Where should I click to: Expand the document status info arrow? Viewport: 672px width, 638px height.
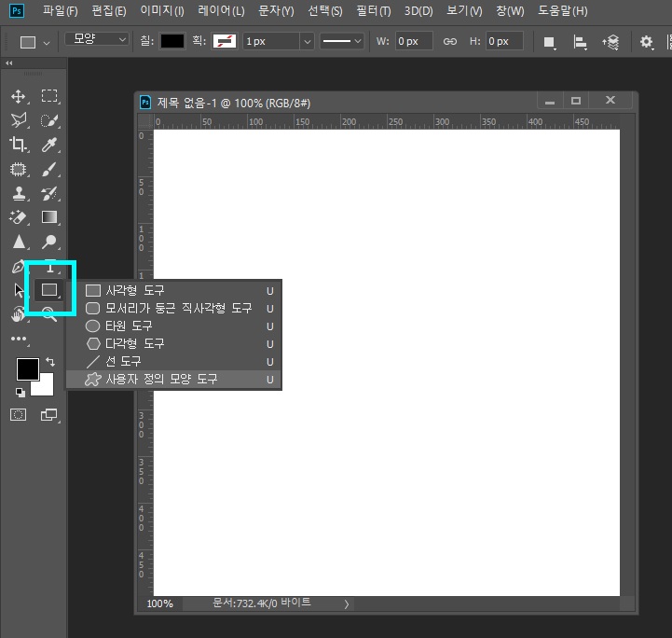347,604
